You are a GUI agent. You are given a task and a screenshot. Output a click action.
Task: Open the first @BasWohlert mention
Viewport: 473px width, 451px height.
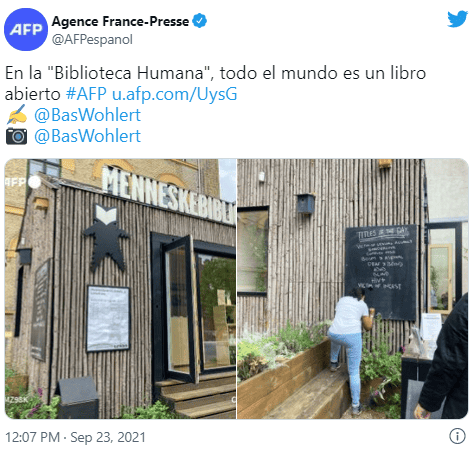87,115
